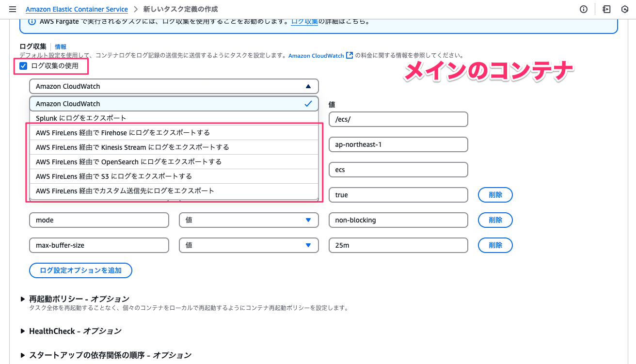Choose FireLens export to OpenSearch option
The width and height of the screenshot is (636, 364).
coord(174,162)
